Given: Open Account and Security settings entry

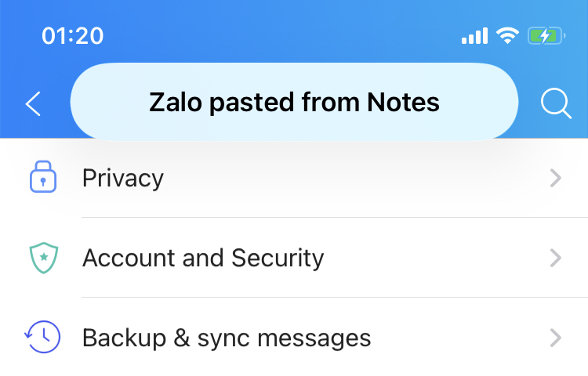Looking at the screenshot, I should tap(294, 258).
